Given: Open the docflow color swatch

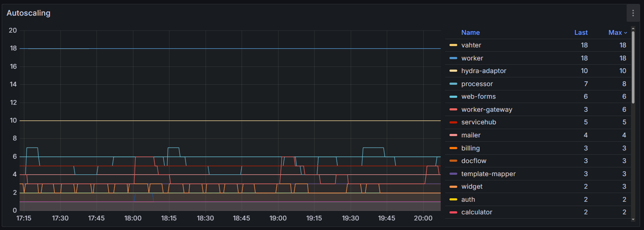Looking at the screenshot, I should (x=453, y=161).
